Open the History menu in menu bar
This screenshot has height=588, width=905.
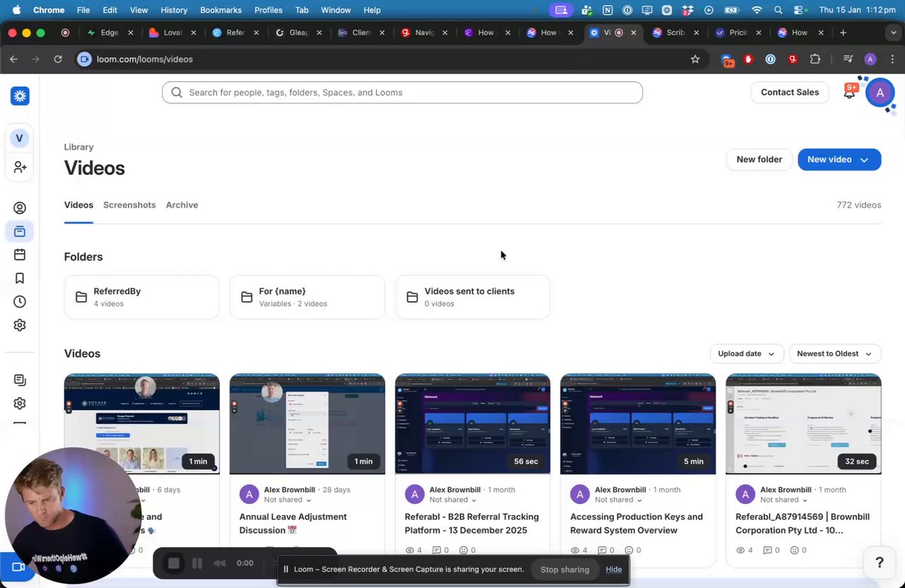coord(174,10)
